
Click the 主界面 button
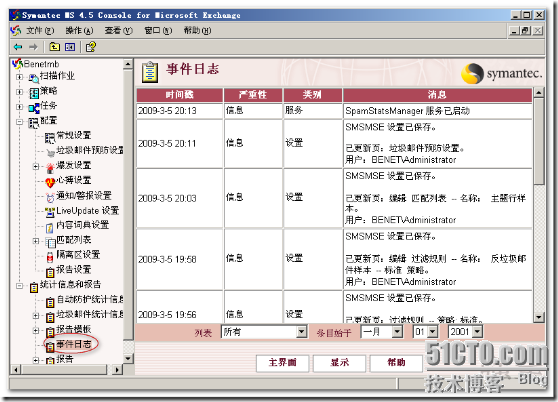coord(283,363)
